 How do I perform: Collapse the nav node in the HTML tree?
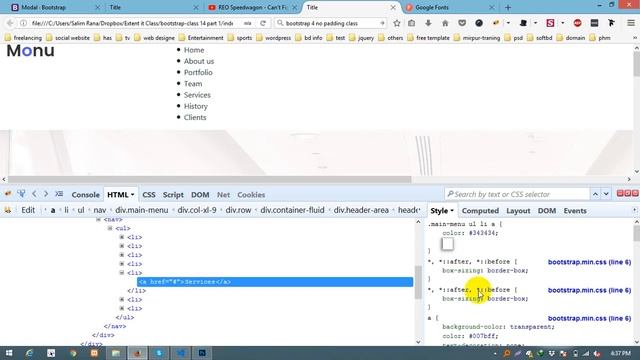98,220
